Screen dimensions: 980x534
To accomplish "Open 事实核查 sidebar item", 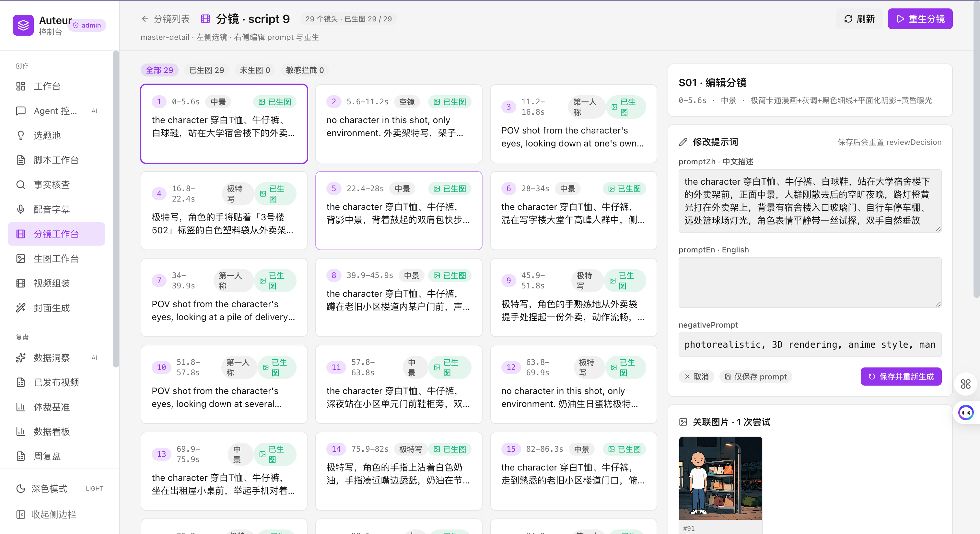I will point(56,185).
